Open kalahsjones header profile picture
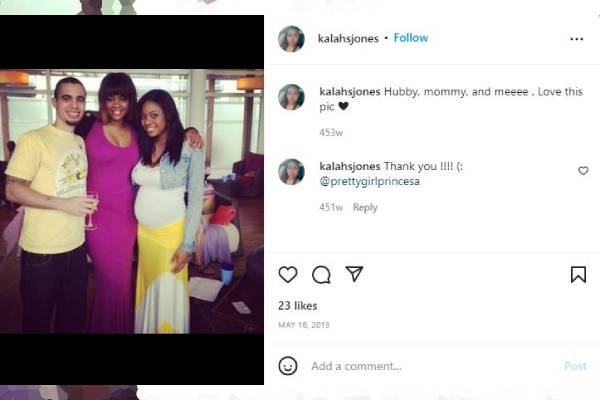Viewport: 600px width, 400px height. [291, 39]
